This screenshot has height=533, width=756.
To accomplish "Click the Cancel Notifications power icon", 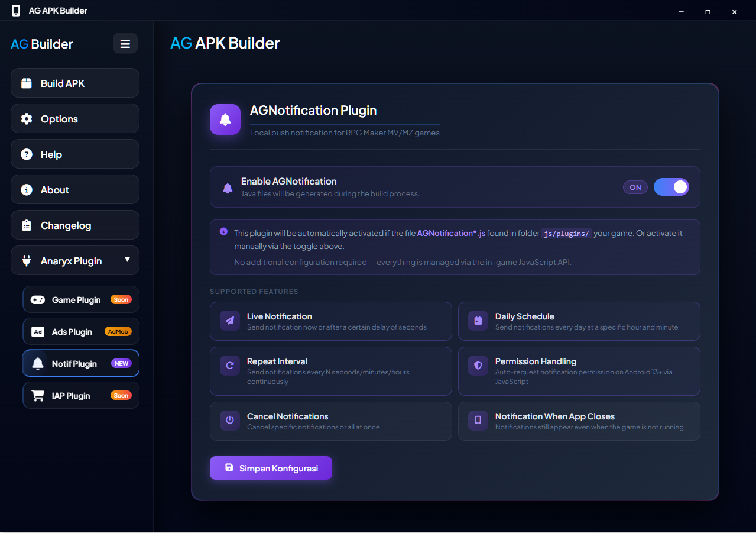I will (x=230, y=421).
